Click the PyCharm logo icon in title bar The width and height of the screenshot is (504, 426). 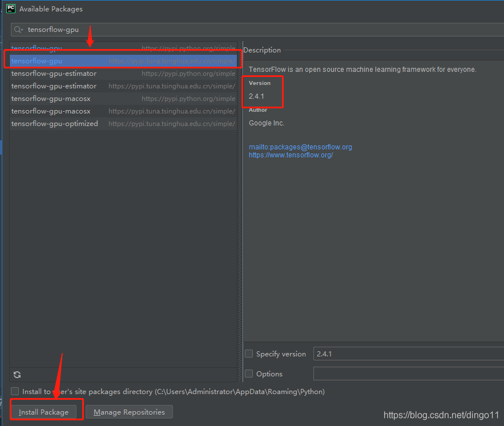click(11, 9)
